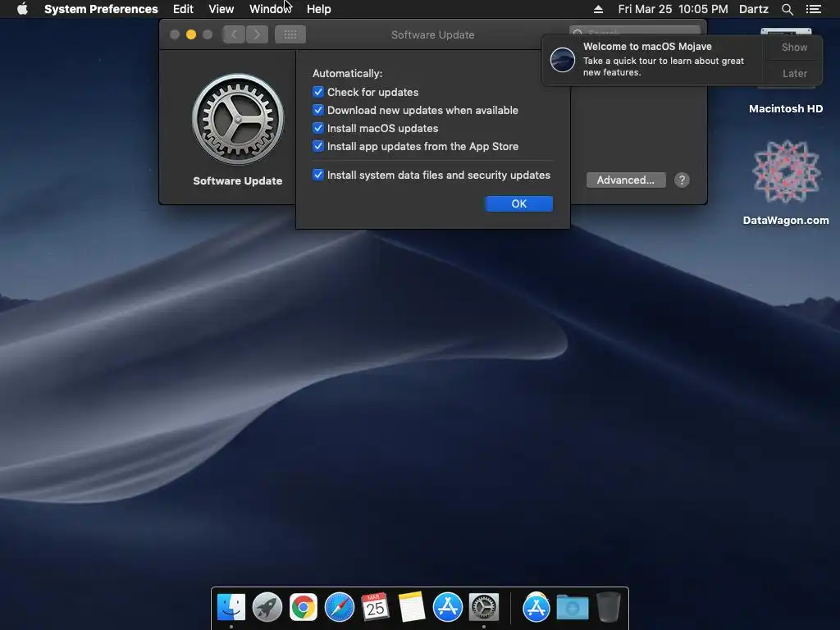
Task: Minimize the Software Update window
Action: click(190, 34)
